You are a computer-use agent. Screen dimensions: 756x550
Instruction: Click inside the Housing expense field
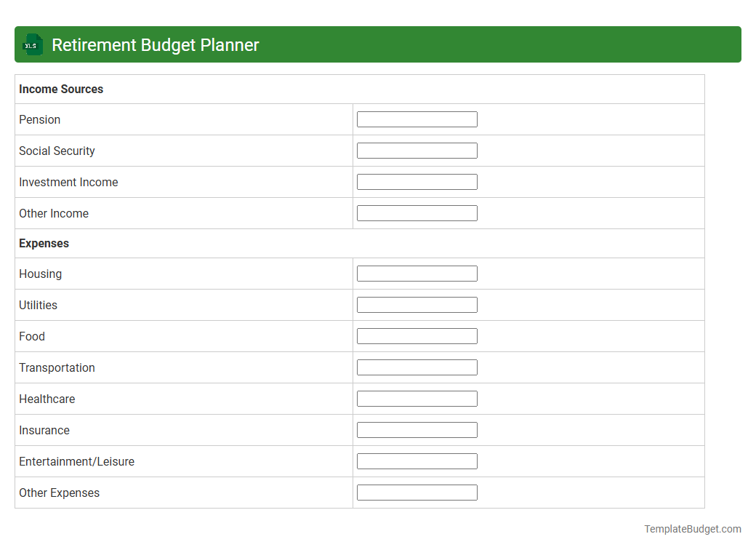click(x=417, y=273)
